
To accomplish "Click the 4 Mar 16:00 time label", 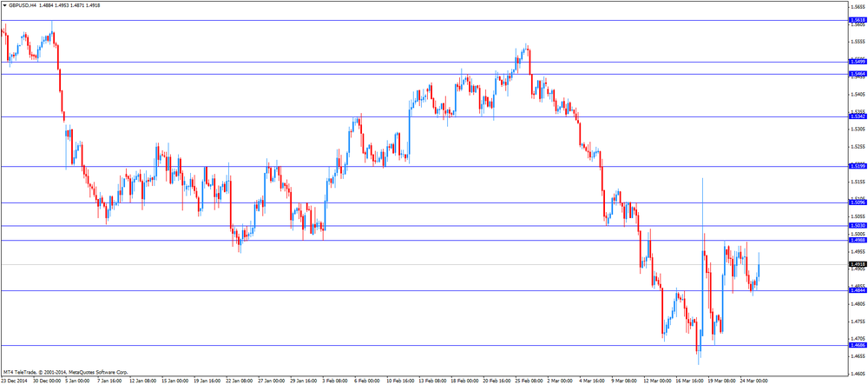I will [591, 382].
